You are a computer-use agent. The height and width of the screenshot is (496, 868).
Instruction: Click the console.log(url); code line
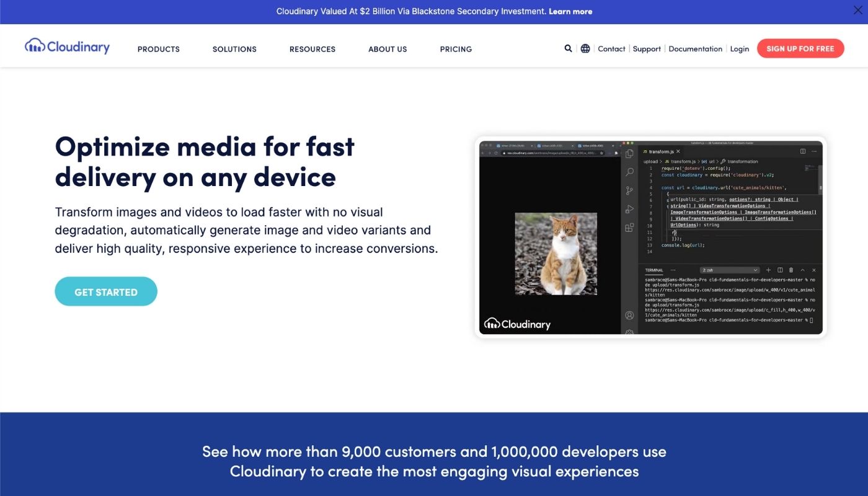[683, 245]
